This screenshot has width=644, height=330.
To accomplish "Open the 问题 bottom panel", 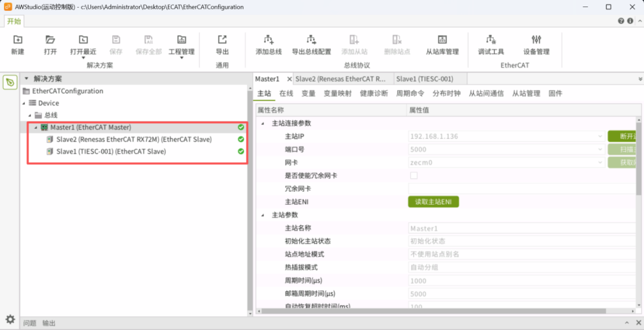I will (x=30, y=323).
